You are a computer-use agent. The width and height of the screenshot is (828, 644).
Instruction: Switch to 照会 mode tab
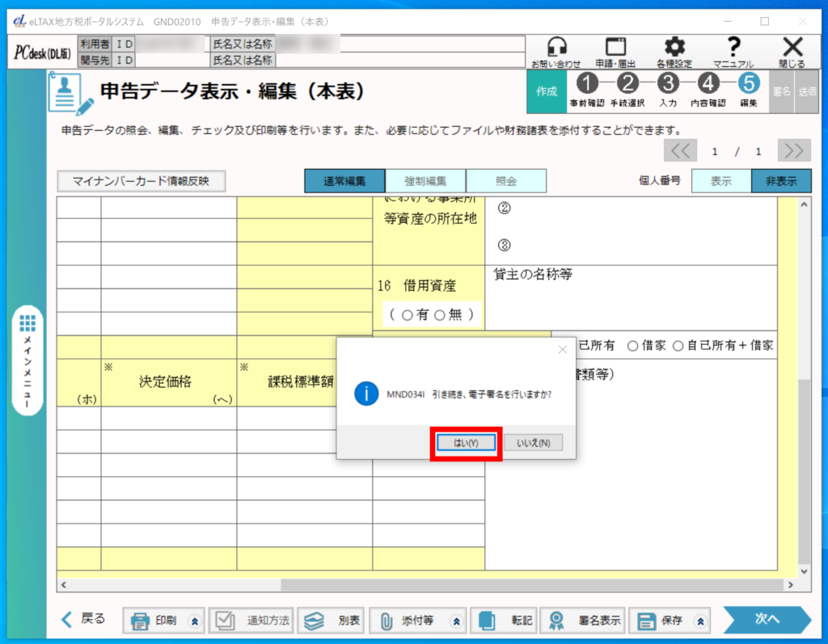click(x=506, y=181)
